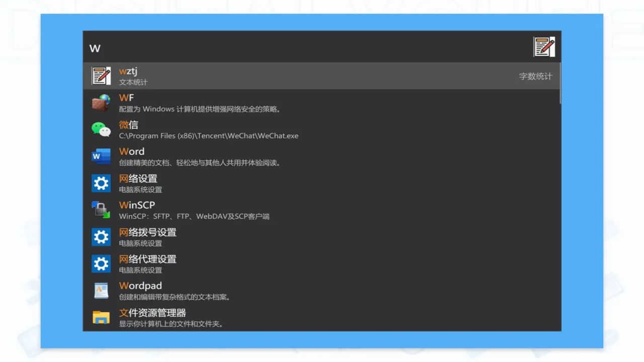Click the 网络设置 gear icon
This screenshot has width=644, height=362.
101,183
